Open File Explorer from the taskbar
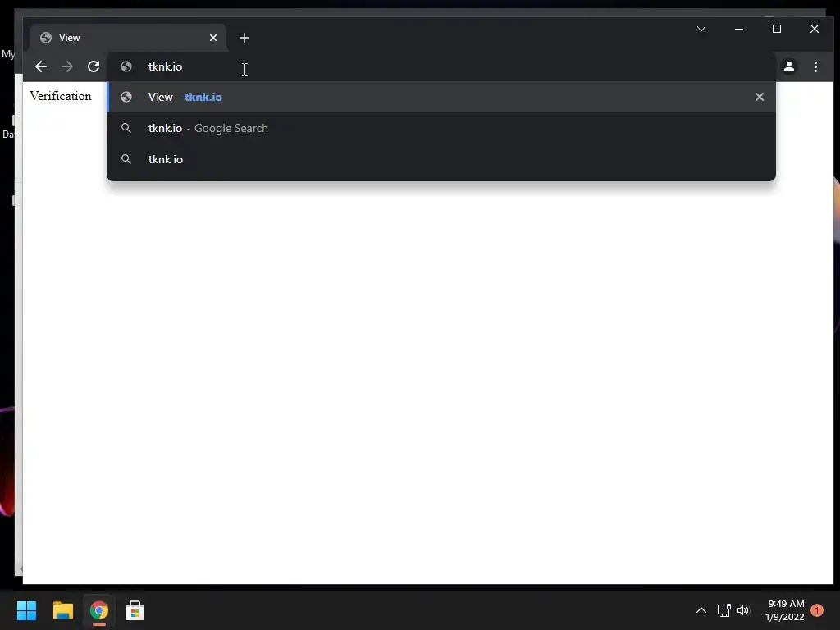The image size is (840, 630). tap(62, 610)
